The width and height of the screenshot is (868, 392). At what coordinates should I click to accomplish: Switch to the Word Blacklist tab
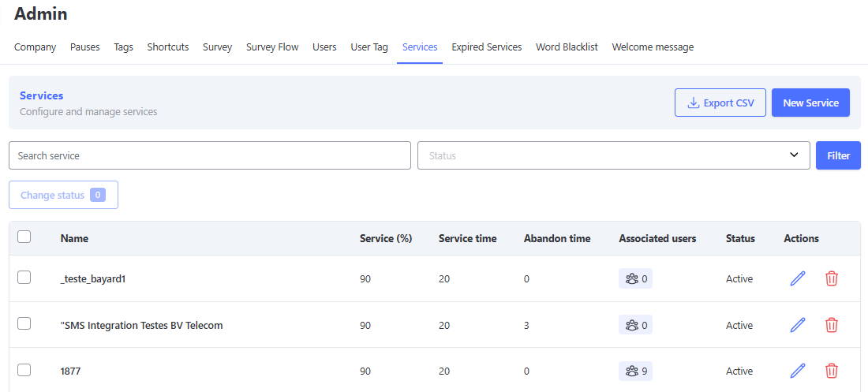(x=567, y=47)
